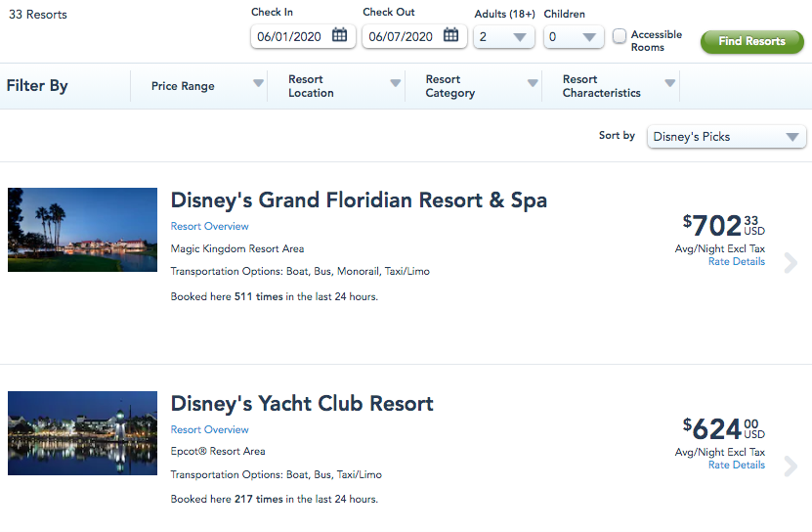Enable the Accessible Rooms checkbox
This screenshot has height=532, width=812.
pyautogui.click(x=620, y=36)
